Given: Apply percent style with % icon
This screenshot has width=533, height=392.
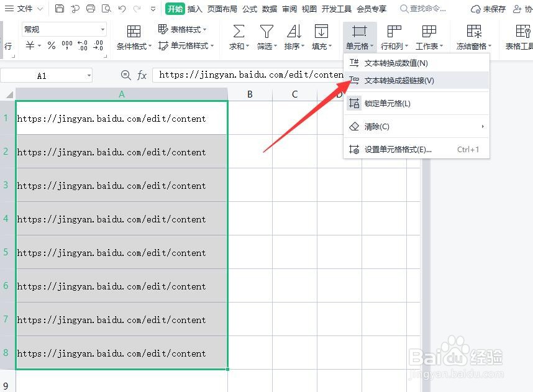Looking at the screenshot, I should [52, 45].
